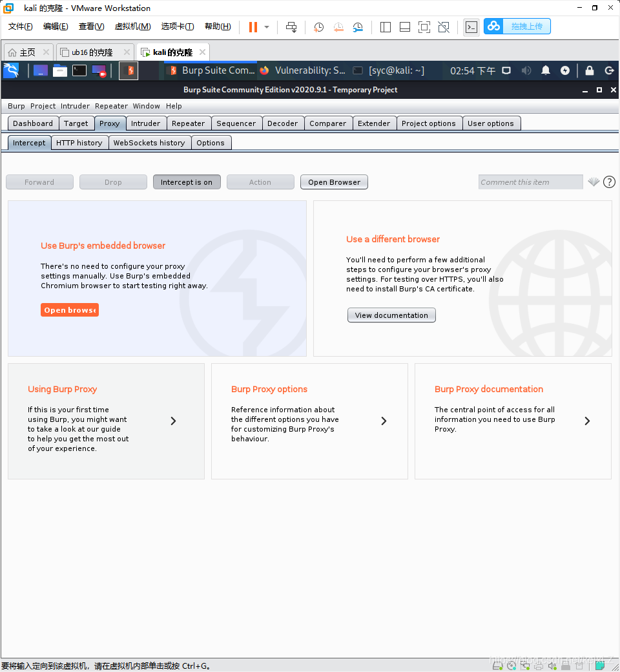
Task: Open VMware 虚拟机(M) menu
Action: (x=133, y=26)
